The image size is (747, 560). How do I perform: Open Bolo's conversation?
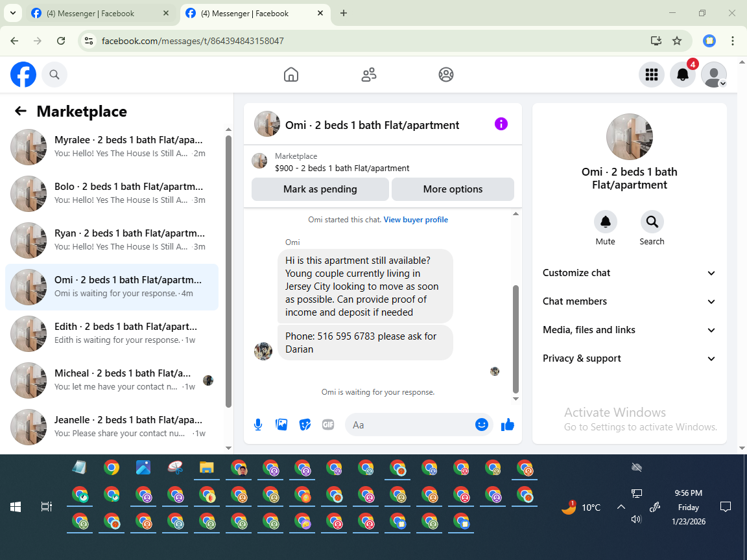112,193
